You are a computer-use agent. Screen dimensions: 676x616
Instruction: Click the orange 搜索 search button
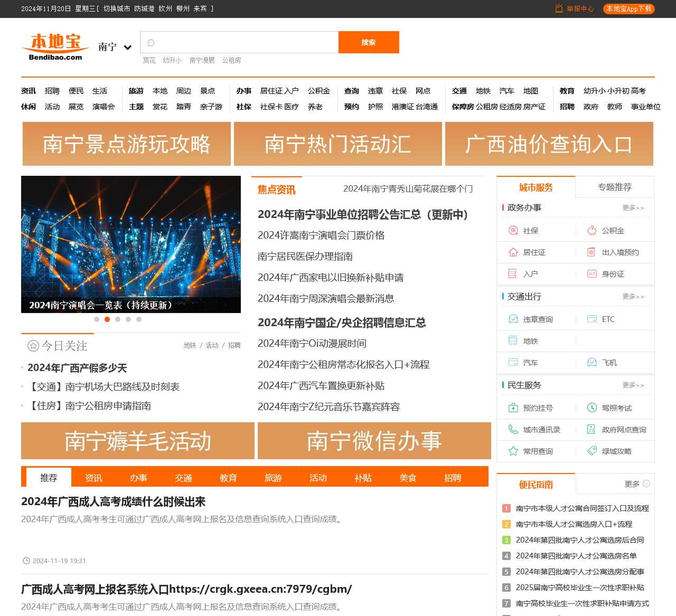[369, 42]
